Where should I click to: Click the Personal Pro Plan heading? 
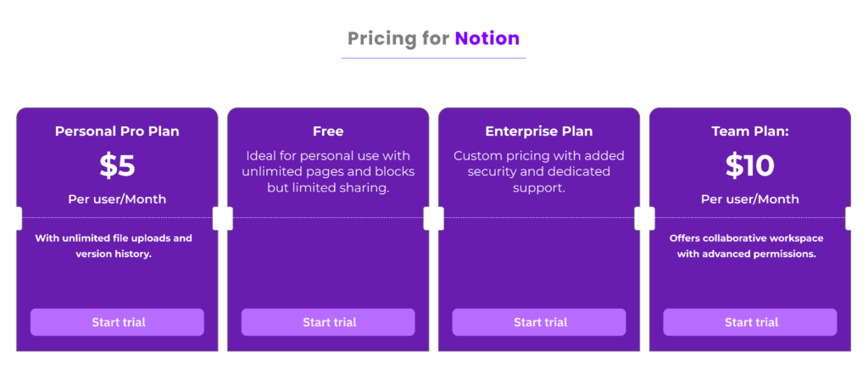(x=117, y=131)
